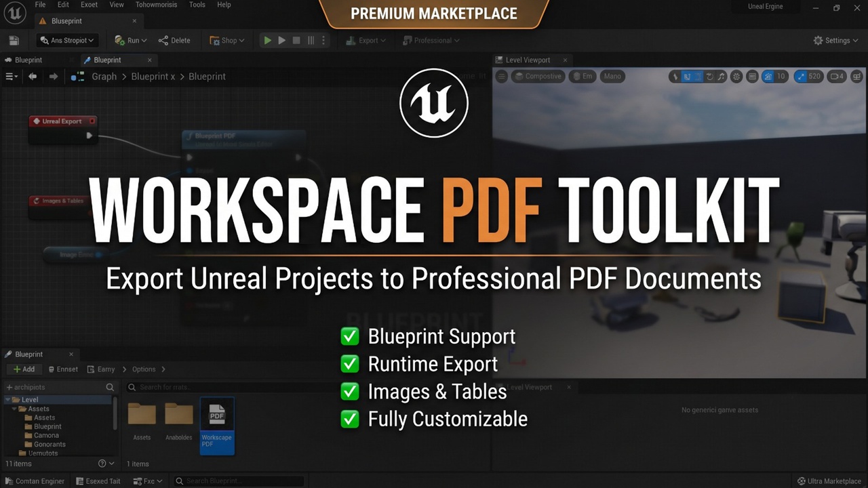Image resolution: width=868 pixels, height=488 pixels.
Task: Close the Level Viewport tab
Action: [x=565, y=60]
